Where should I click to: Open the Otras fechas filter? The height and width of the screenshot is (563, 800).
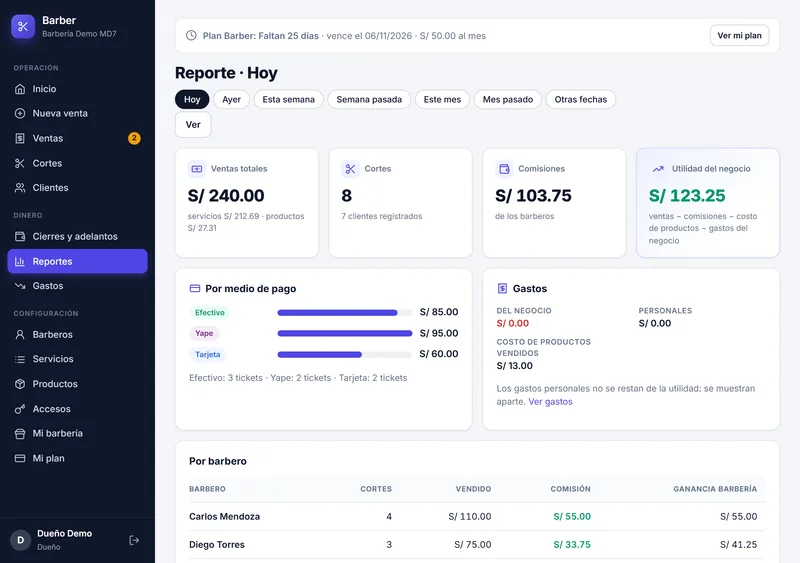click(x=581, y=100)
